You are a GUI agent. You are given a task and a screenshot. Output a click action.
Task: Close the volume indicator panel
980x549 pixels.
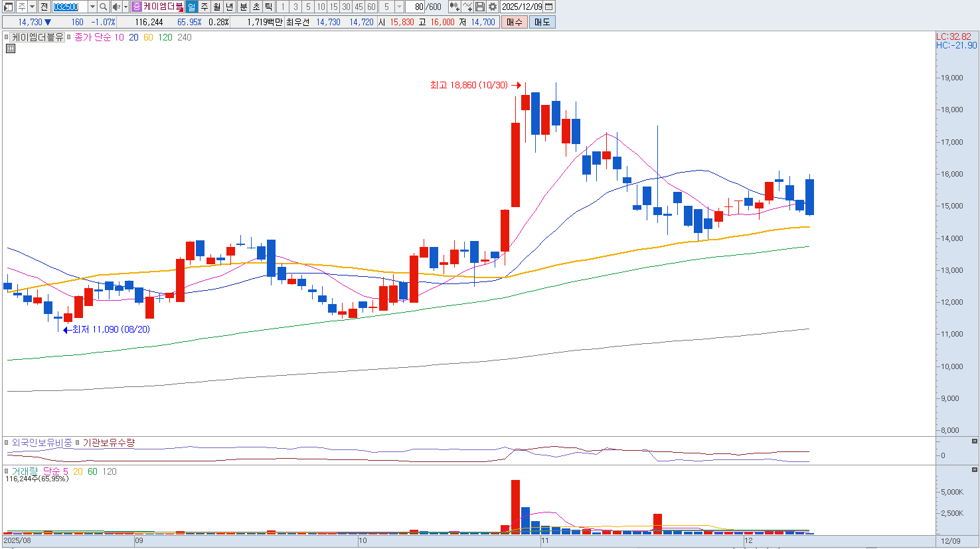[x=975, y=470]
